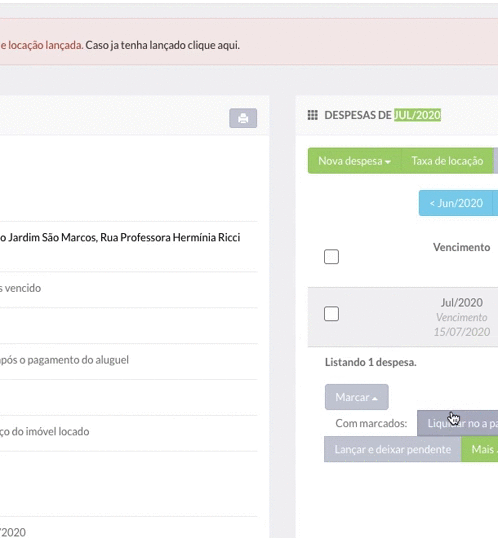This screenshot has width=498, height=538.
Task: Click 'do imóvel locado' text
Action: coord(50,431)
